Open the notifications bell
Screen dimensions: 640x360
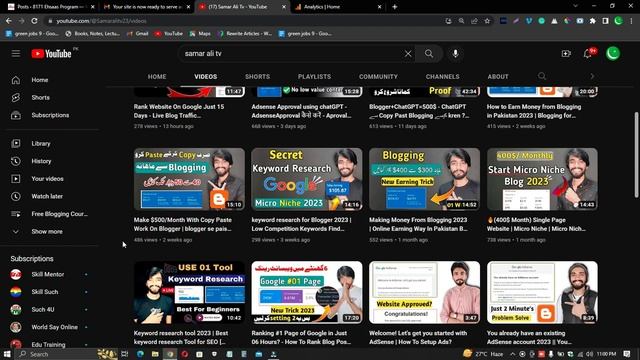pyautogui.click(x=588, y=53)
